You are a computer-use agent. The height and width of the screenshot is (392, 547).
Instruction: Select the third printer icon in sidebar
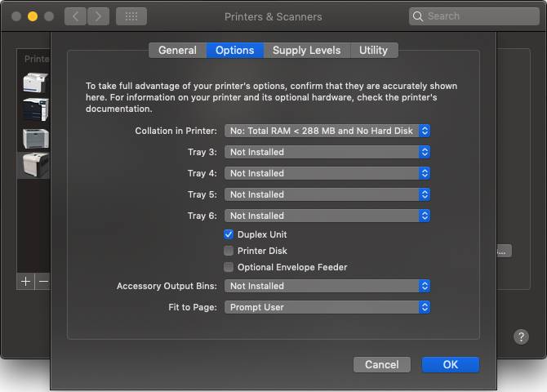(x=36, y=138)
